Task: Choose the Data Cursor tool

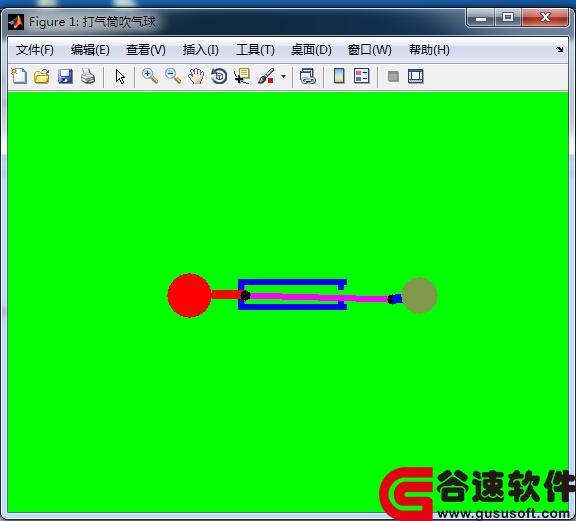Action: 242,76
